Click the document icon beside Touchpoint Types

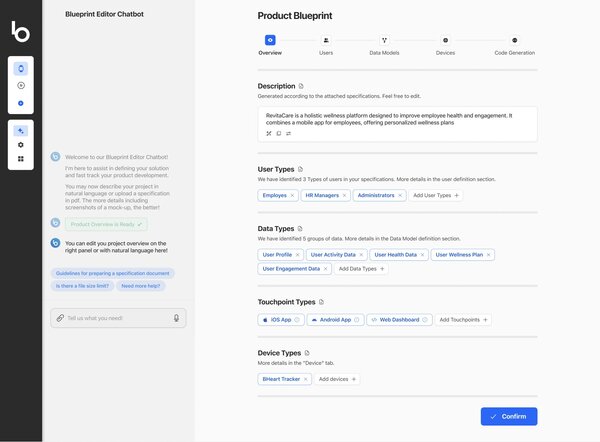(x=321, y=301)
